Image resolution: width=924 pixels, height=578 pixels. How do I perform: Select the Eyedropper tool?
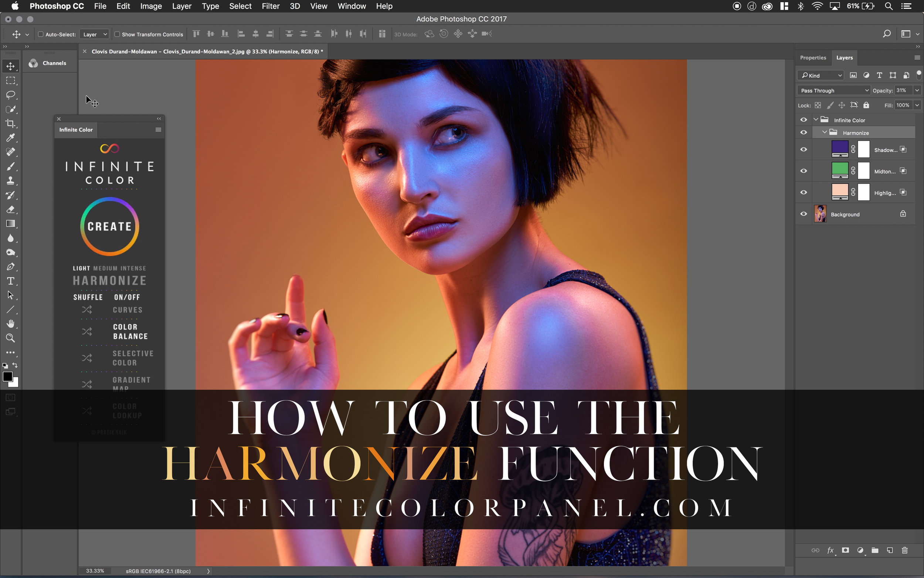(x=11, y=138)
